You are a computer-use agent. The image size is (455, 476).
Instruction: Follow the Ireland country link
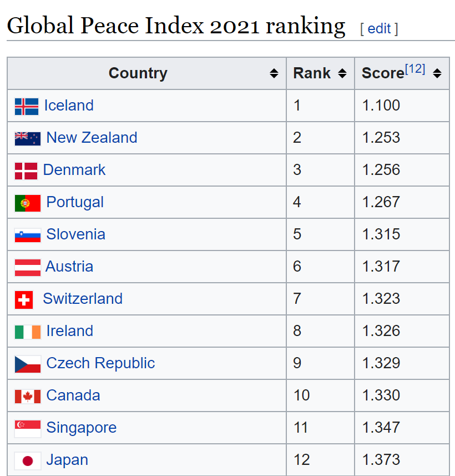pos(70,330)
